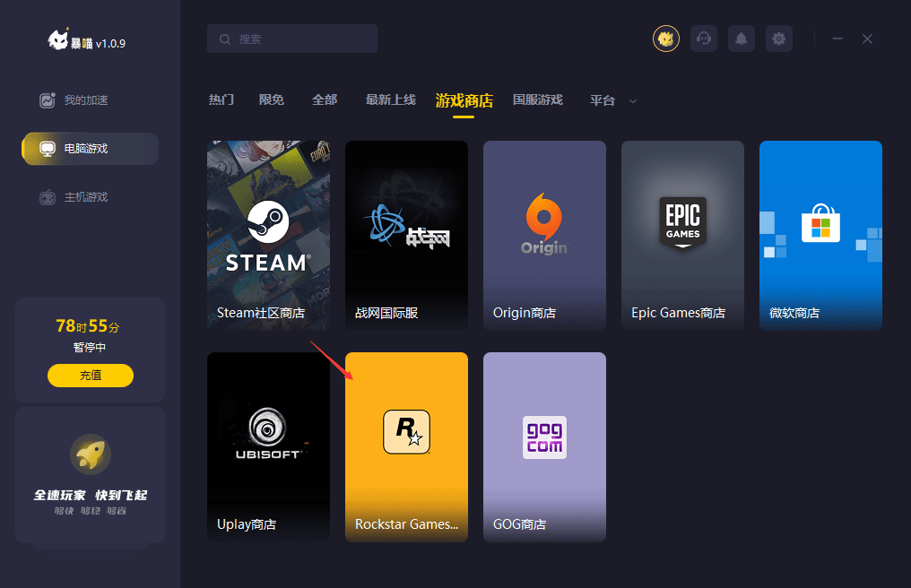Click the gog.com logo
Screen dimensions: 911x588
[x=544, y=437]
